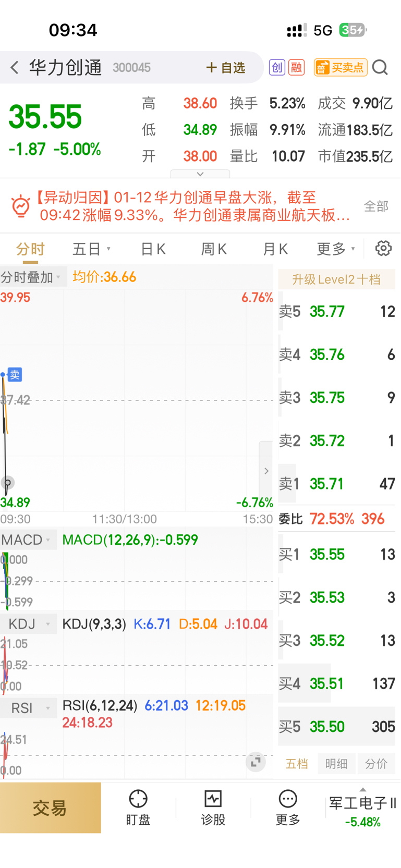Open the 更多 chart periods dropdown
Viewport: 401px width, 868px height.
[x=336, y=249]
